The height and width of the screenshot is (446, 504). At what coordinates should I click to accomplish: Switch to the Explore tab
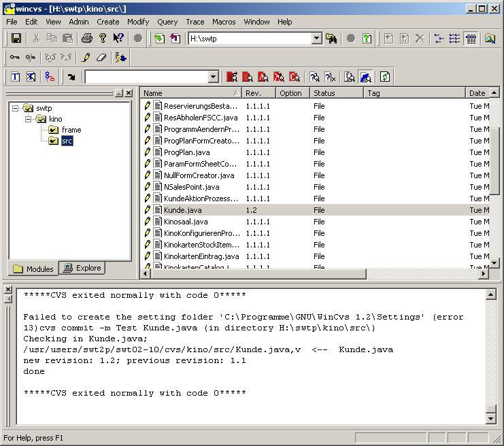pos(82,268)
